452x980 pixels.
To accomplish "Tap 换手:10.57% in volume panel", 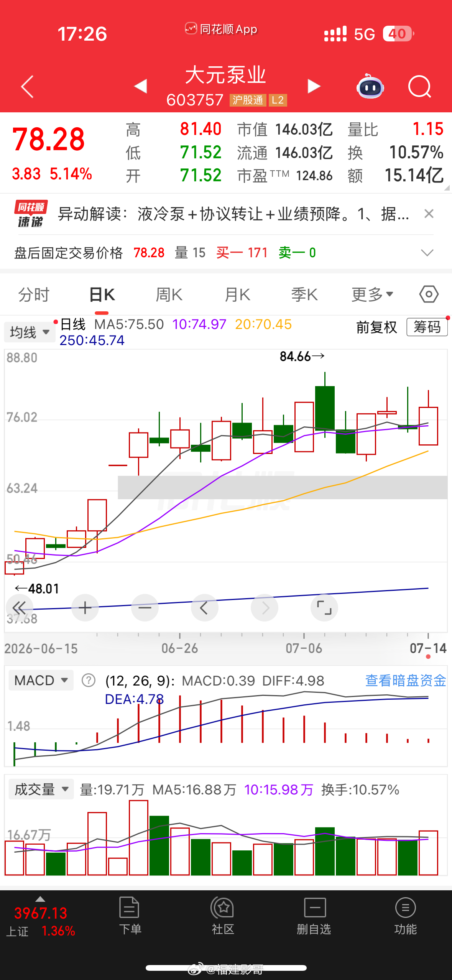I will coord(360,790).
